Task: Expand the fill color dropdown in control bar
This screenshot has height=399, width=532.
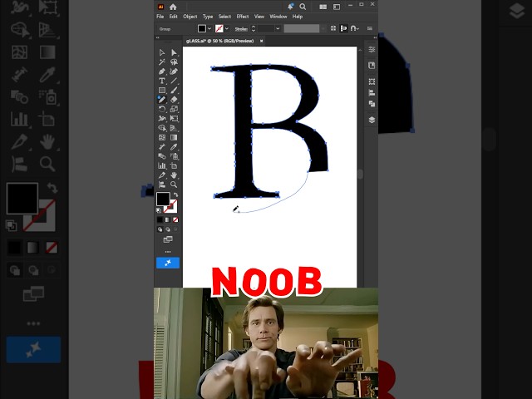Action: click(209, 29)
